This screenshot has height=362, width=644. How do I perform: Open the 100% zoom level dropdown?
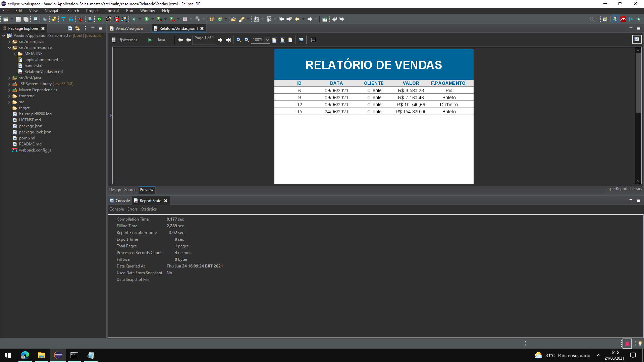click(267, 40)
